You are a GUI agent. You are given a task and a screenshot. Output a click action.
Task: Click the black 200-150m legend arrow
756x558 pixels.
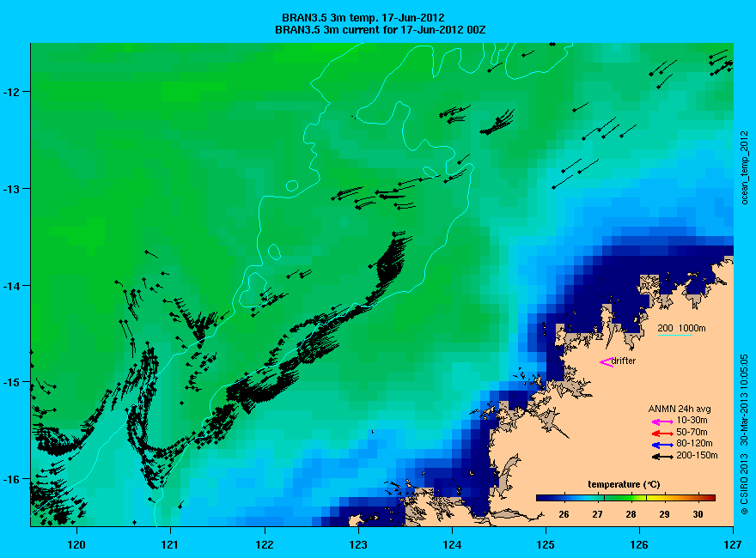pyautogui.click(x=662, y=457)
